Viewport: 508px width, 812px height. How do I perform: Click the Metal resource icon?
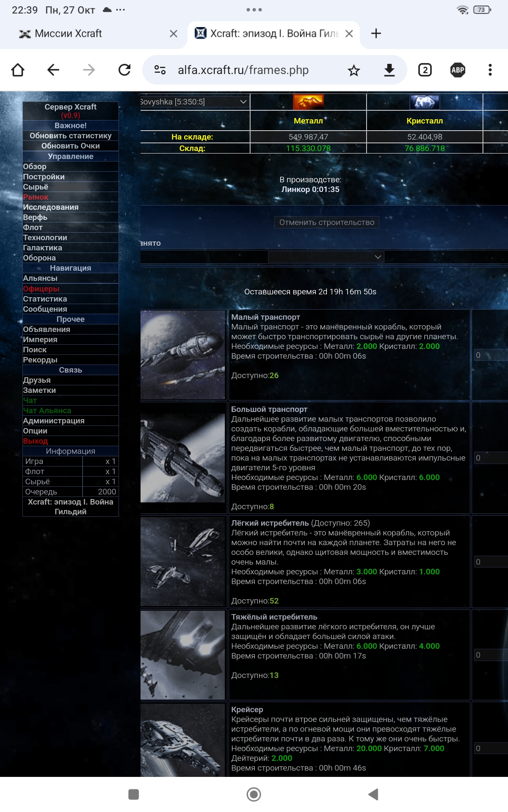[x=308, y=102]
